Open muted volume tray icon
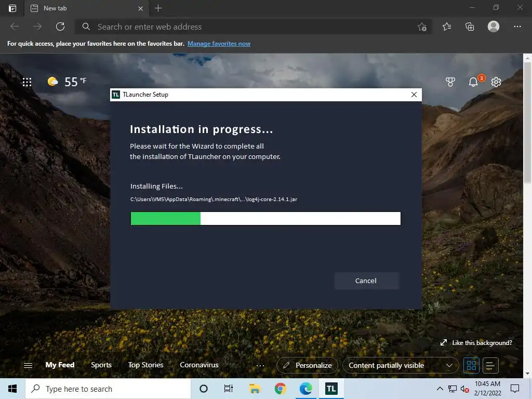Viewport: 532px width, 399px height. tap(465, 389)
